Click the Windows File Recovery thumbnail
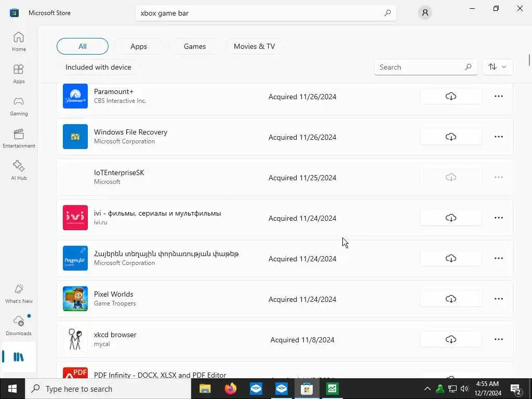The image size is (532, 399). 75,137
